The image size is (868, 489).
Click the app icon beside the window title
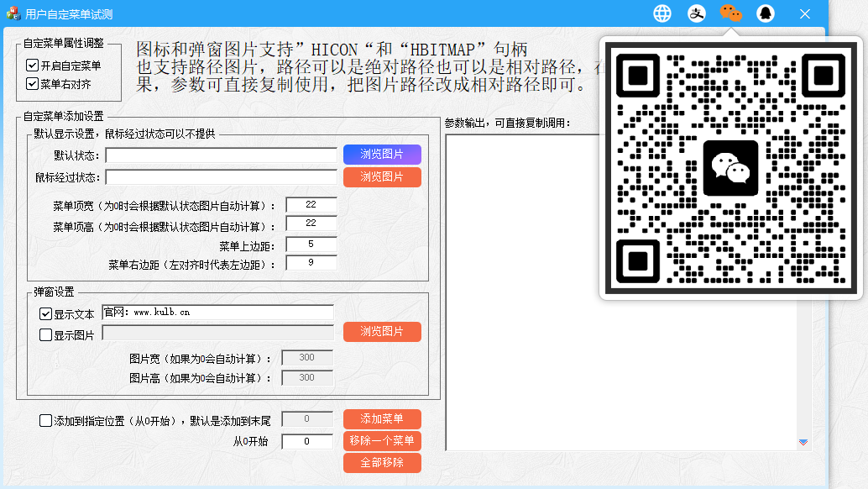pos(13,13)
